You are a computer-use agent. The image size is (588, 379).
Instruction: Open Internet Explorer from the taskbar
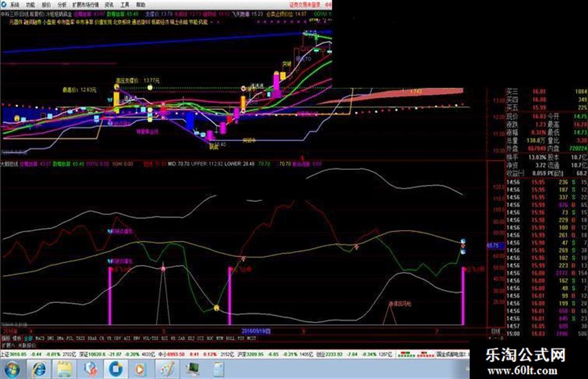click(x=39, y=369)
